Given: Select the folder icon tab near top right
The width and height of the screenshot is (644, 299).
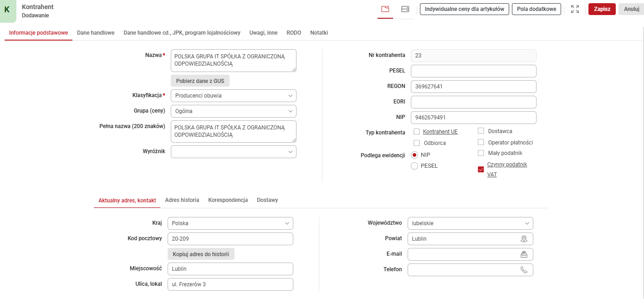Looking at the screenshot, I should click(x=385, y=9).
